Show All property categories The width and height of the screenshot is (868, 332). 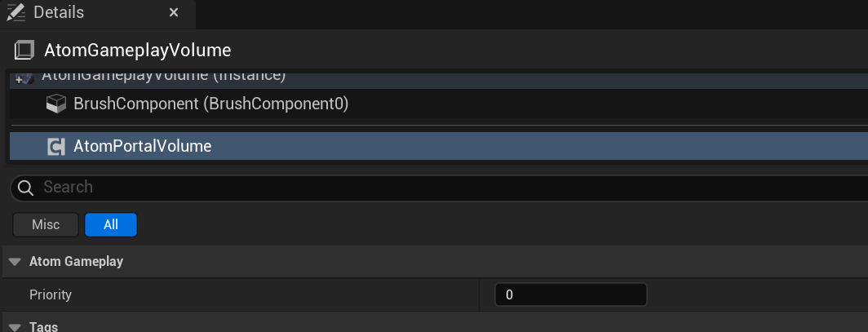(111, 224)
